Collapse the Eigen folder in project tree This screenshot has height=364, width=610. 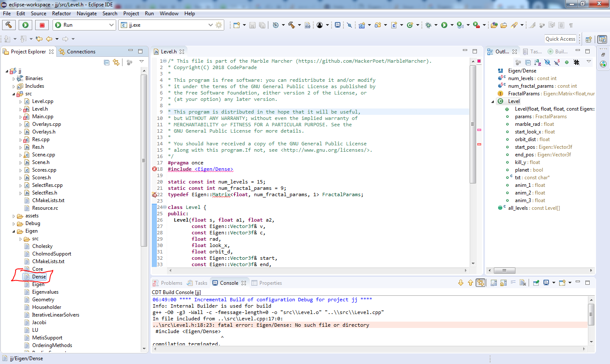tap(14, 231)
